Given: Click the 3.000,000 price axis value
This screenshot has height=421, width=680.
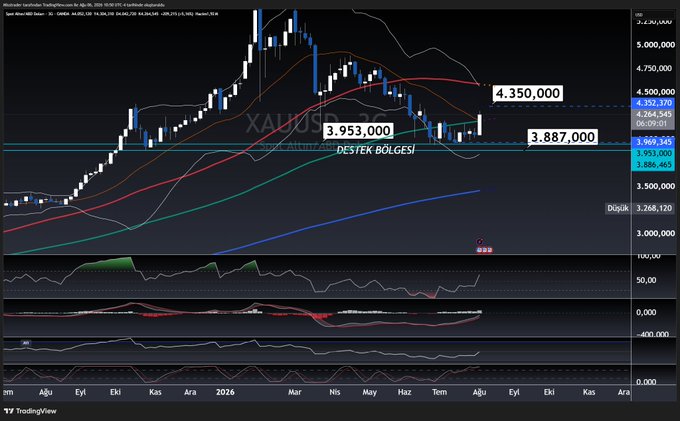Looking at the screenshot, I should pos(655,233).
